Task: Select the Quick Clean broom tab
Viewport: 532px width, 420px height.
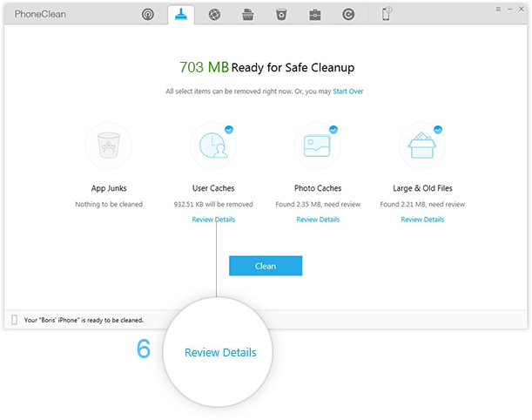Action: pyautogui.click(x=181, y=14)
